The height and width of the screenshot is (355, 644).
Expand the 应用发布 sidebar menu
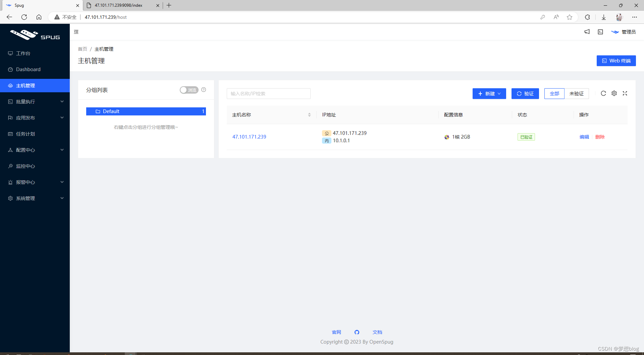pyautogui.click(x=35, y=118)
